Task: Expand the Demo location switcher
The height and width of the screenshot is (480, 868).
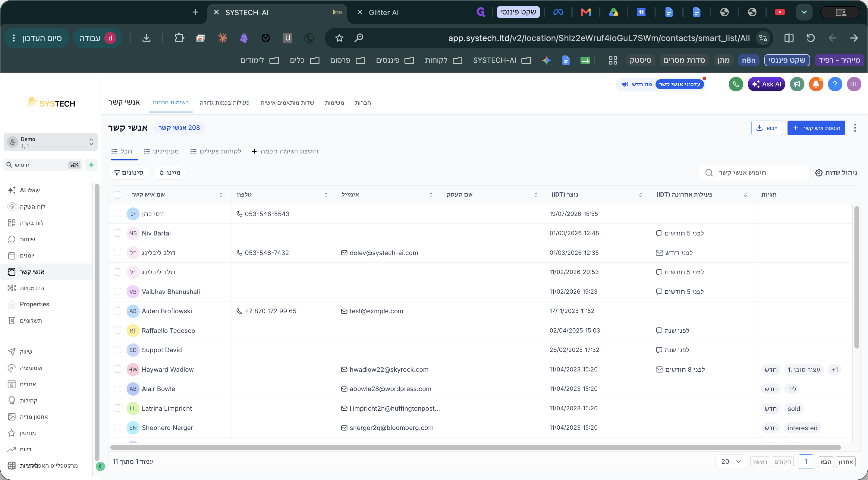Action: [x=51, y=142]
